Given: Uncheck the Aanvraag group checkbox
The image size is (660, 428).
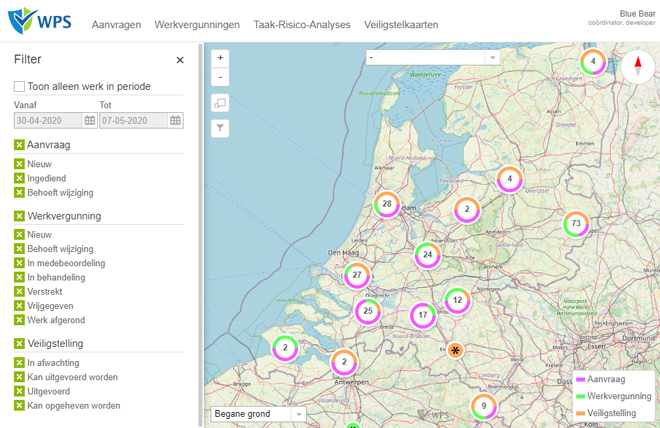Looking at the screenshot, I should tap(19, 145).
